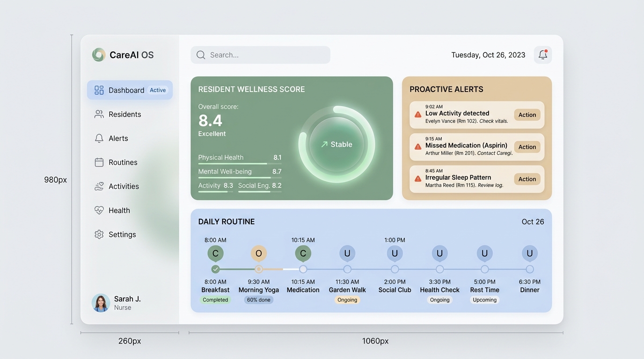Click warning icon on Missed Medication alert
The image size is (644, 359).
(418, 147)
